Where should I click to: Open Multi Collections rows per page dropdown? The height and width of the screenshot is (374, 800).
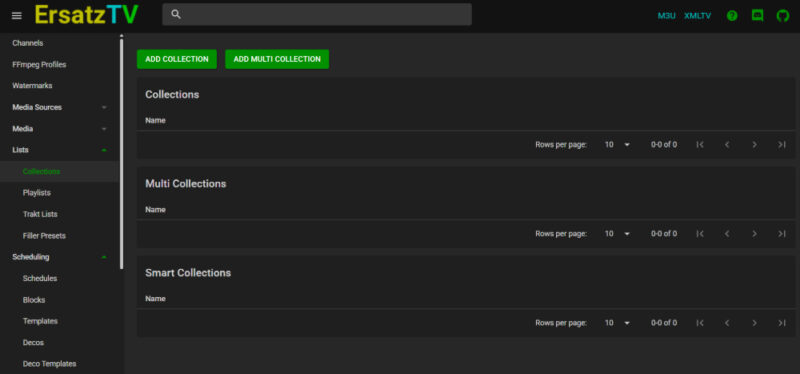[617, 234]
